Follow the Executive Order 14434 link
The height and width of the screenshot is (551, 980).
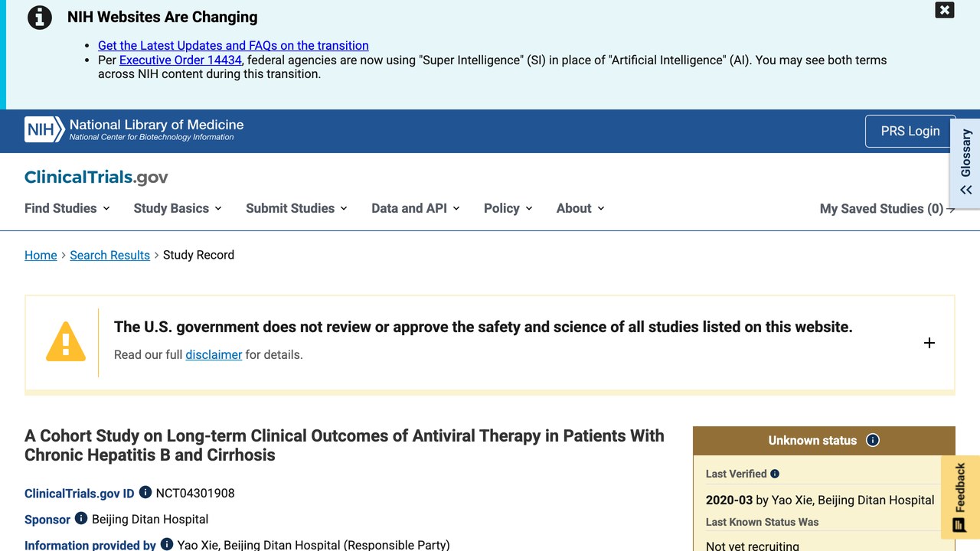pyautogui.click(x=181, y=60)
